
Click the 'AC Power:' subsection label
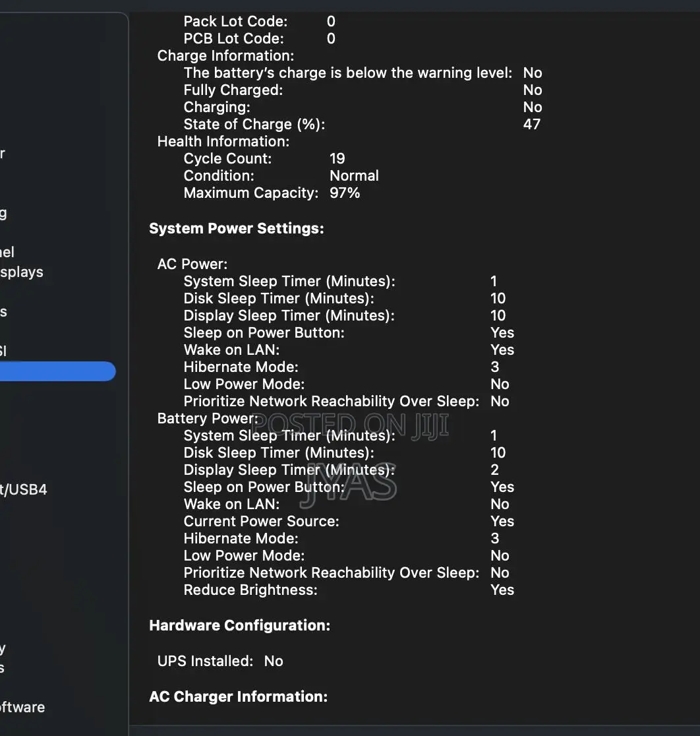click(192, 264)
